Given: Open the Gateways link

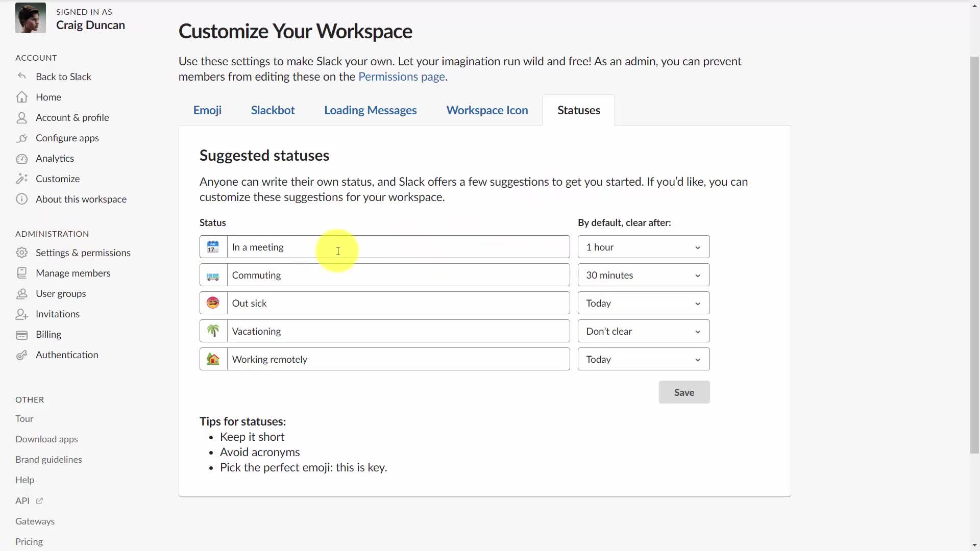Looking at the screenshot, I should [x=35, y=521].
